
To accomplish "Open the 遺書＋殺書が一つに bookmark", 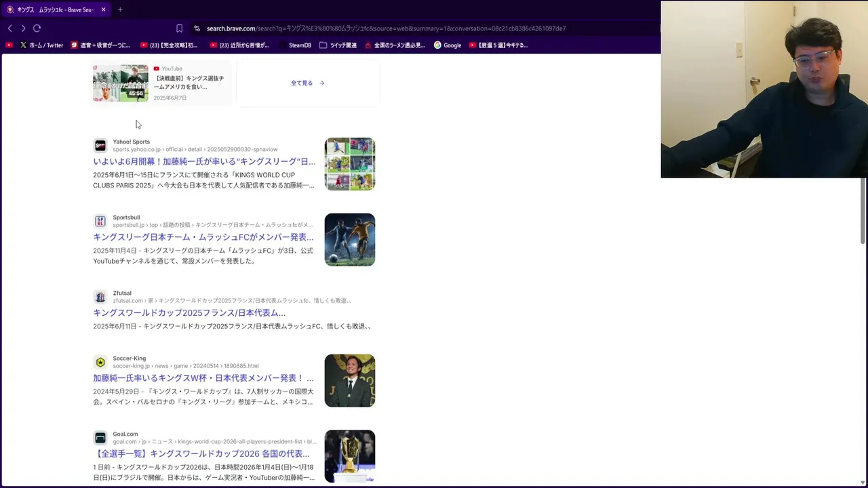I will point(100,45).
